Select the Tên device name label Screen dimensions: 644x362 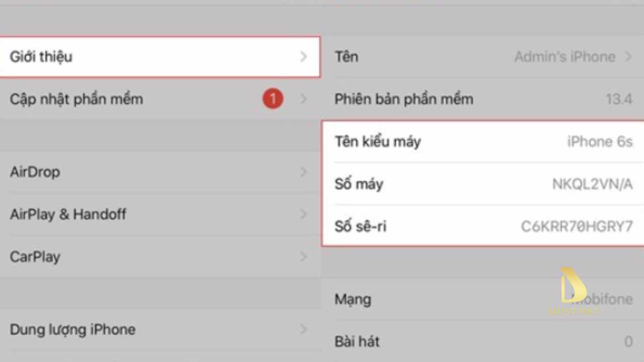tap(347, 56)
